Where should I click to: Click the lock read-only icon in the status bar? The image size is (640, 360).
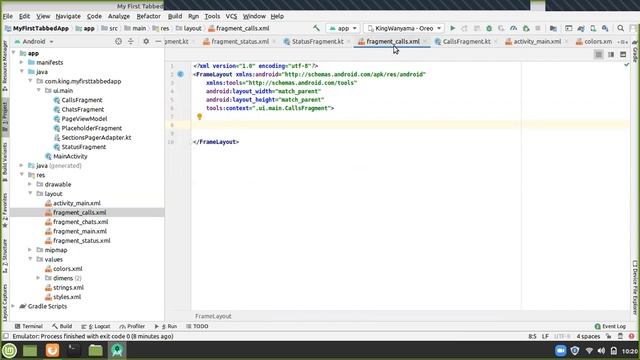point(609,336)
